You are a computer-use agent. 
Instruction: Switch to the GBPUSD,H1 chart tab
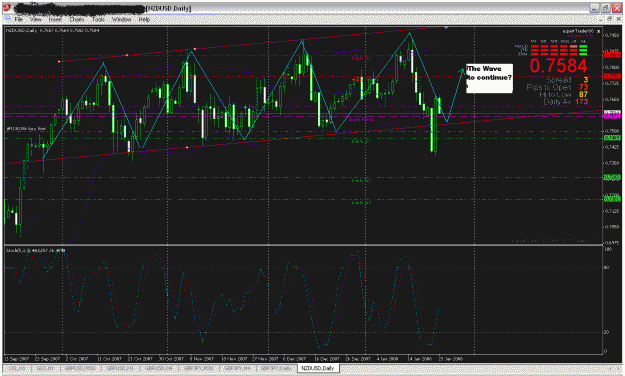click(x=119, y=368)
